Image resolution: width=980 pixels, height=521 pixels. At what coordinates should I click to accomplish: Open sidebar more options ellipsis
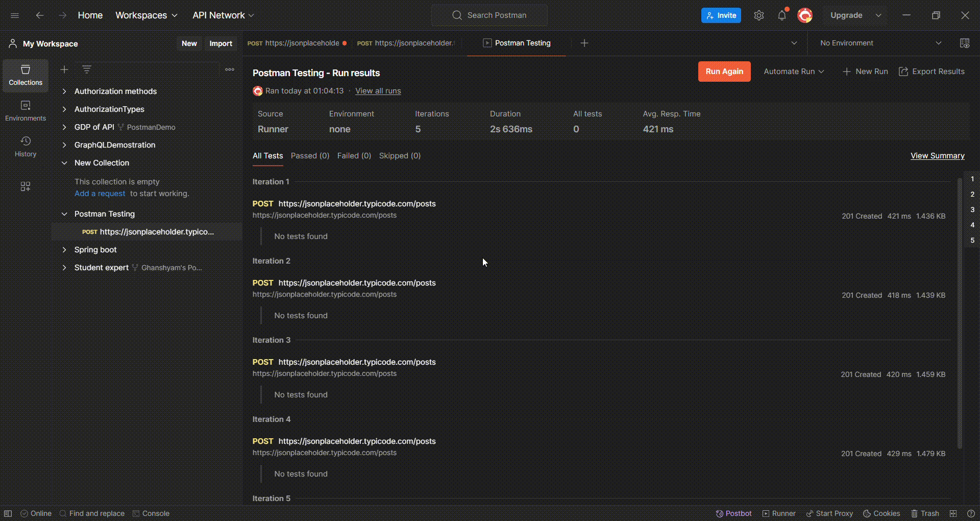click(x=230, y=69)
